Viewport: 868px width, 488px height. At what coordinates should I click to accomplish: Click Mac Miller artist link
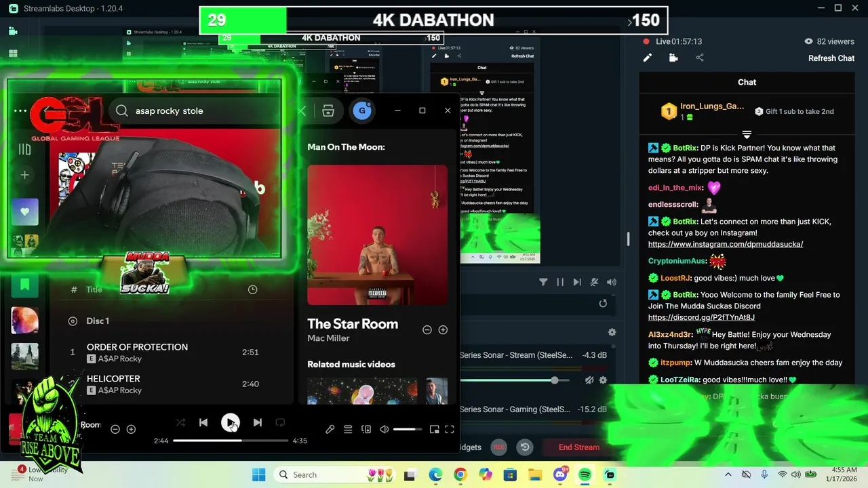[x=328, y=338]
